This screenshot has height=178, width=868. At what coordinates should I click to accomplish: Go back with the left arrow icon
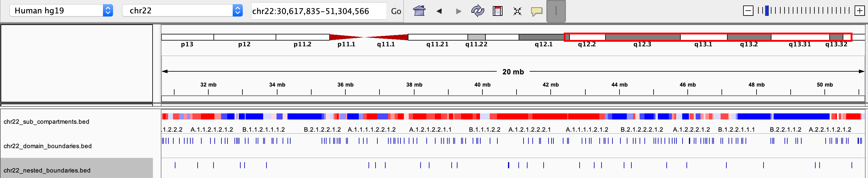(x=439, y=11)
